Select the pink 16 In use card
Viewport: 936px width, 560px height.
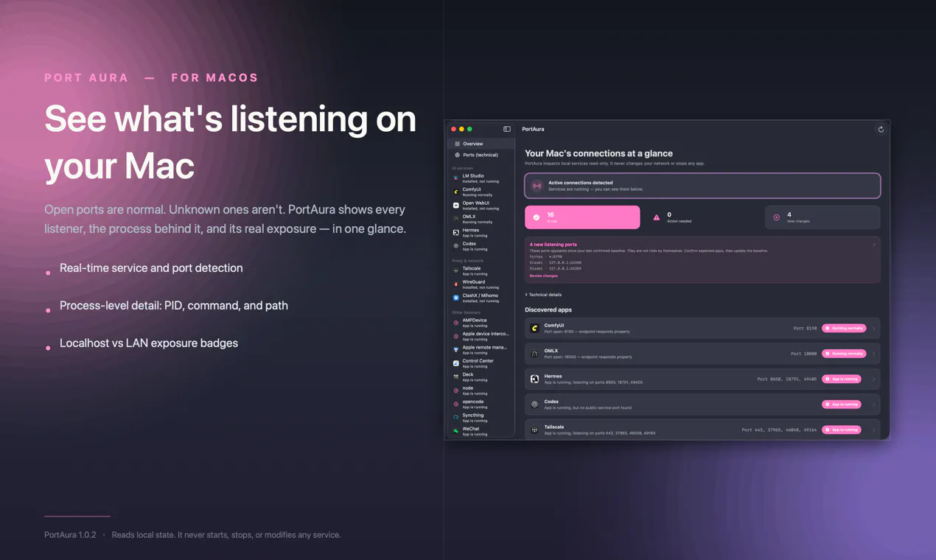pyautogui.click(x=582, y=217)
